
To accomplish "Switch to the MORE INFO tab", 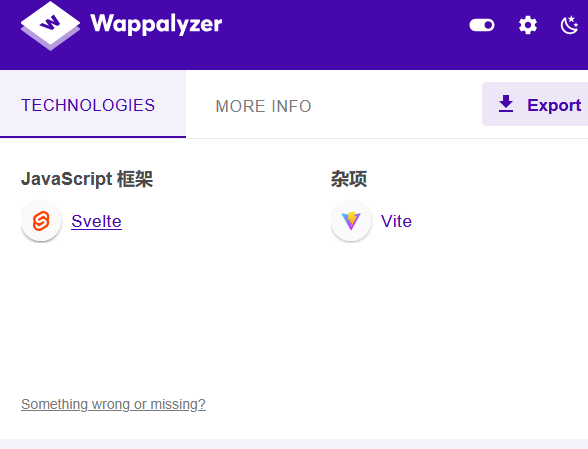I will 263,106.
